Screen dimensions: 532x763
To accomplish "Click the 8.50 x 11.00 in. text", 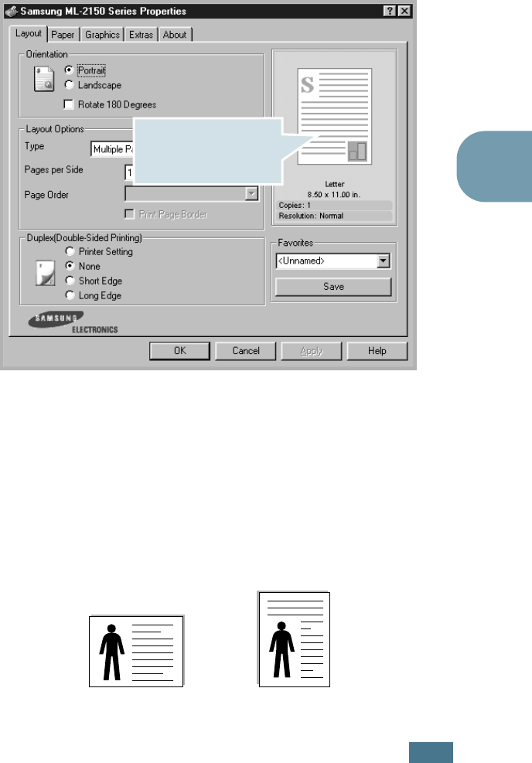I will [x=334, y=195].
